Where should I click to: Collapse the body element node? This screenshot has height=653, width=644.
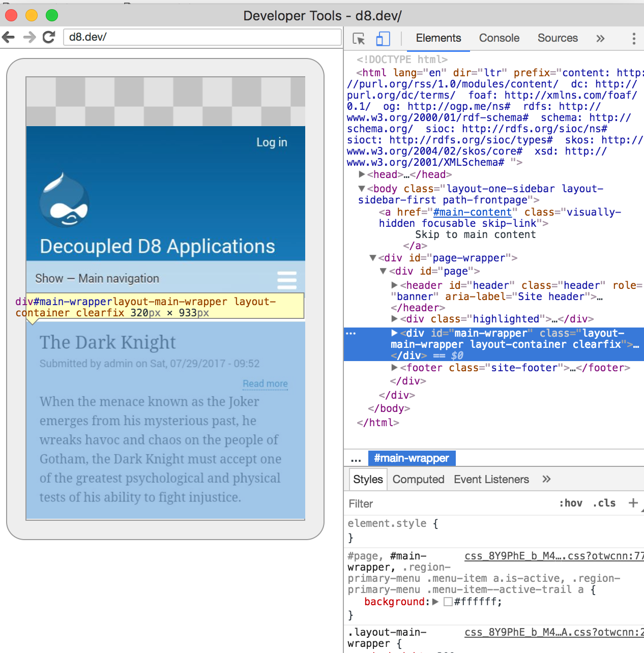pos(362,189)
